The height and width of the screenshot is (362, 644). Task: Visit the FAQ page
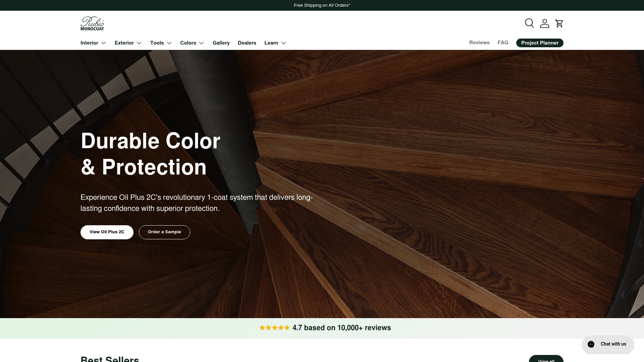point(503,43)
